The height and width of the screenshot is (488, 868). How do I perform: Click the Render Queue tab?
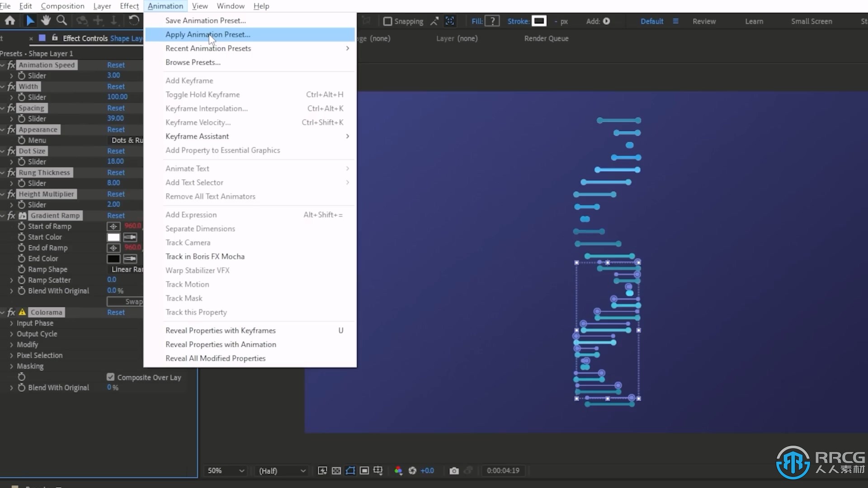pyautogui.click(x=546, y=38)
